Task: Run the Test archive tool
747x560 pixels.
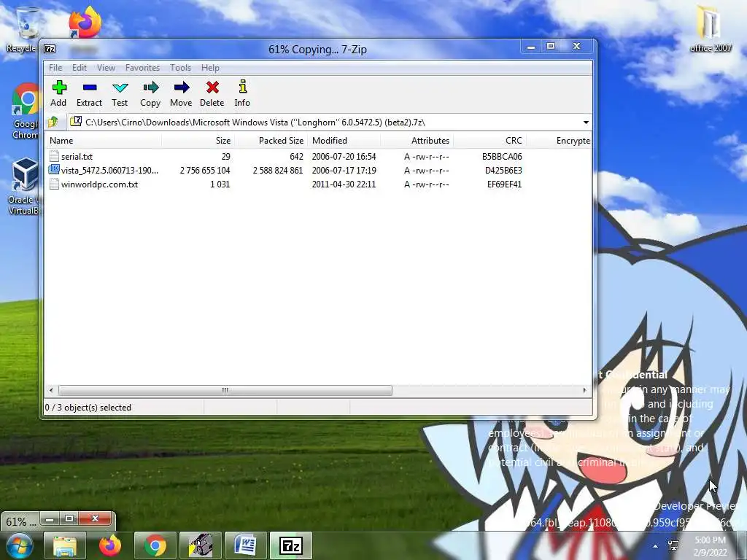Action: (120, 87)
